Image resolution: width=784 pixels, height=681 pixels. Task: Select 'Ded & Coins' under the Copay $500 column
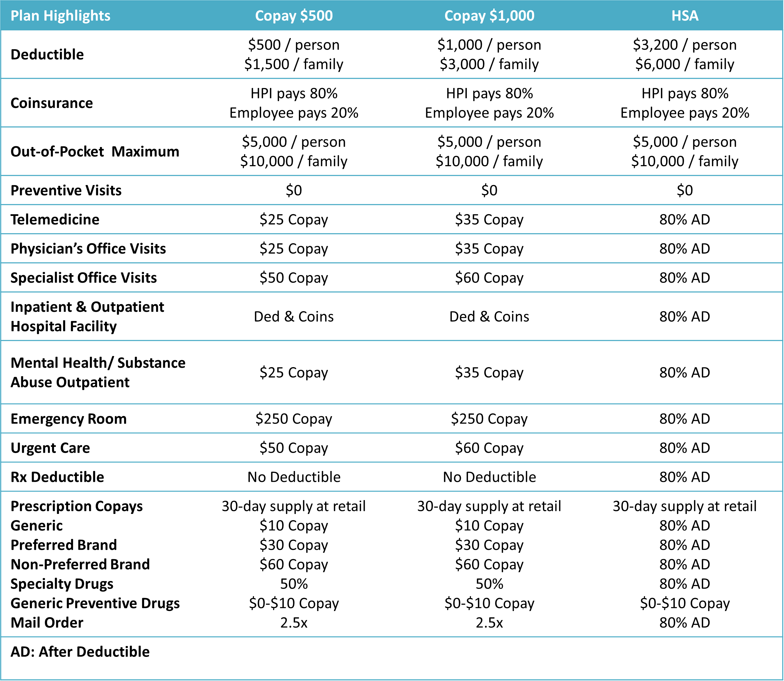click(294, 317)
